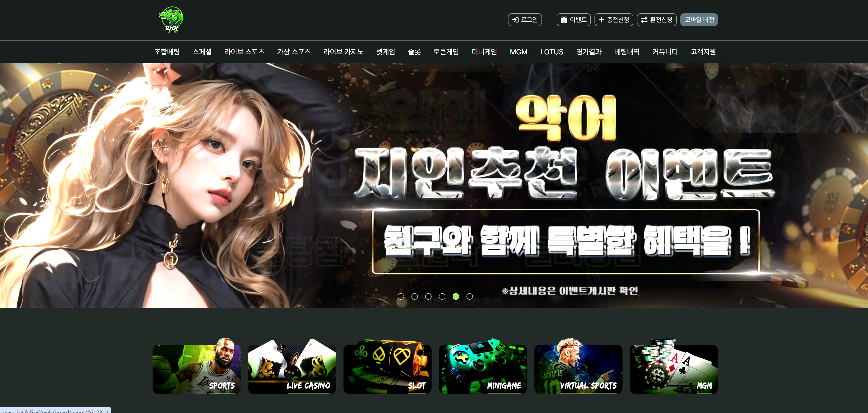This screenshot has height=413, width=868.
Task: Select the last banner slide dot
Action: (469, 296)
